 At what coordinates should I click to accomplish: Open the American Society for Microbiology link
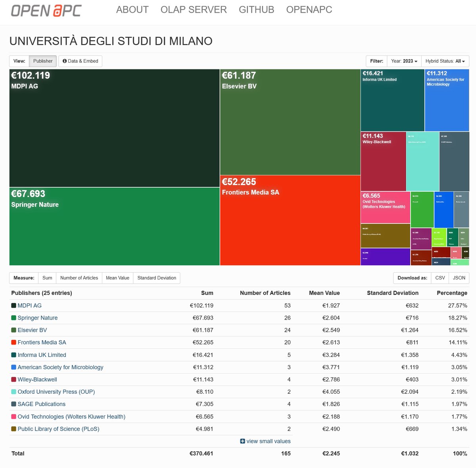point(60,367)
